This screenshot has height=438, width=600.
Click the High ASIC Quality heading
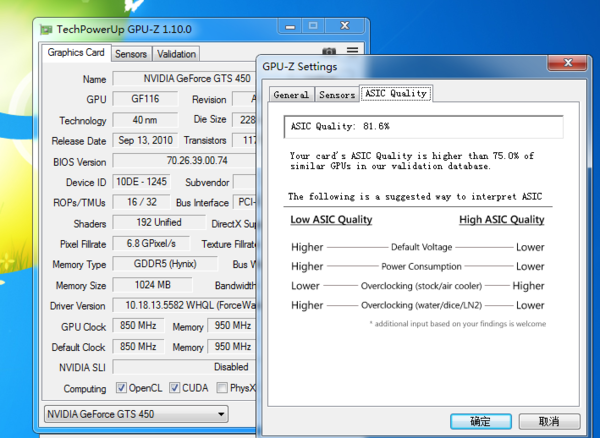tap(502, 220)
